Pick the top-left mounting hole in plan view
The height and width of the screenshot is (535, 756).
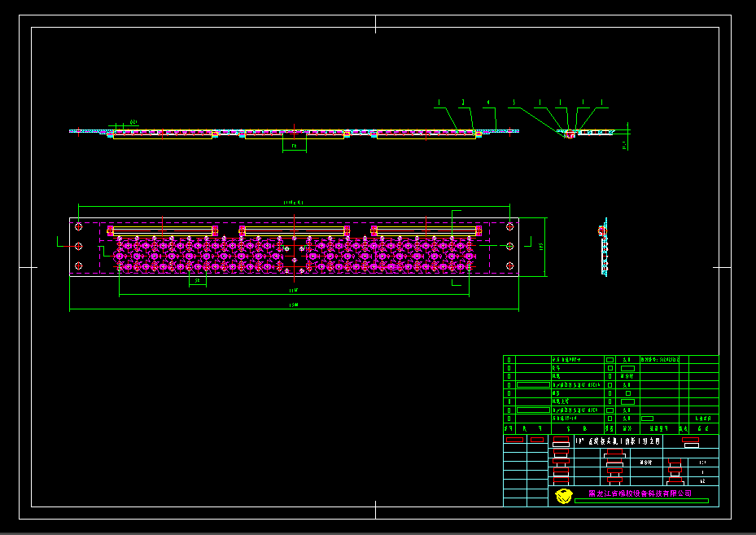click(79, 226)
